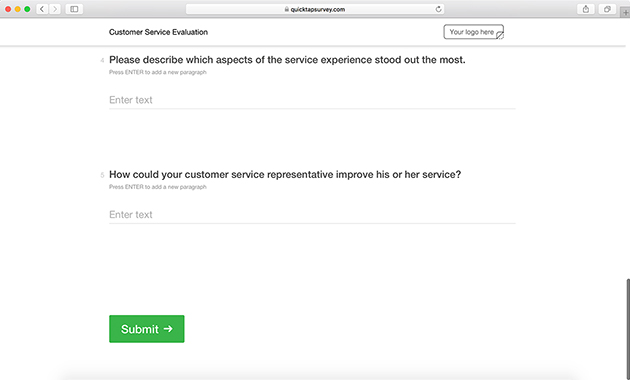Click the Customer Service Evaluation title
Screen dimensions: 630x380
158,32
